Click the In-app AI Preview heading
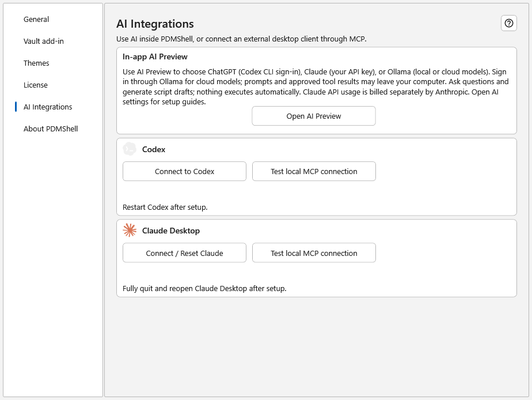532x400 pixels. pyautogui.click(x=155, y=56)
